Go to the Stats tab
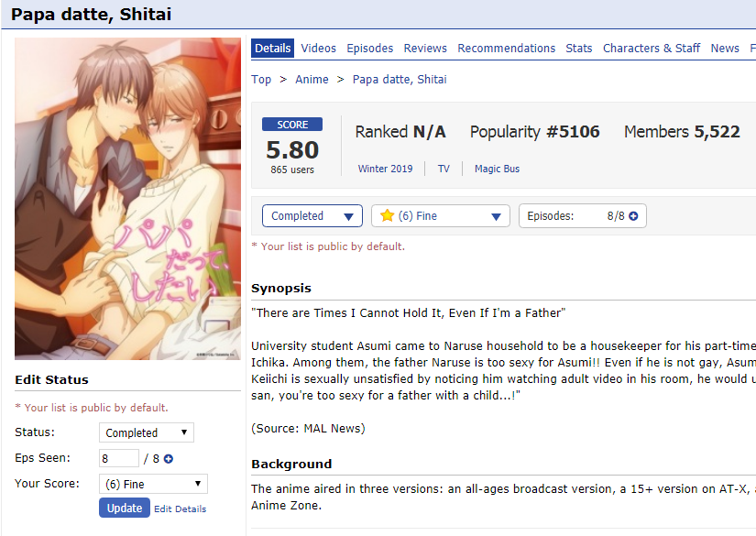 pyautogui.click(x=578, y=49)
